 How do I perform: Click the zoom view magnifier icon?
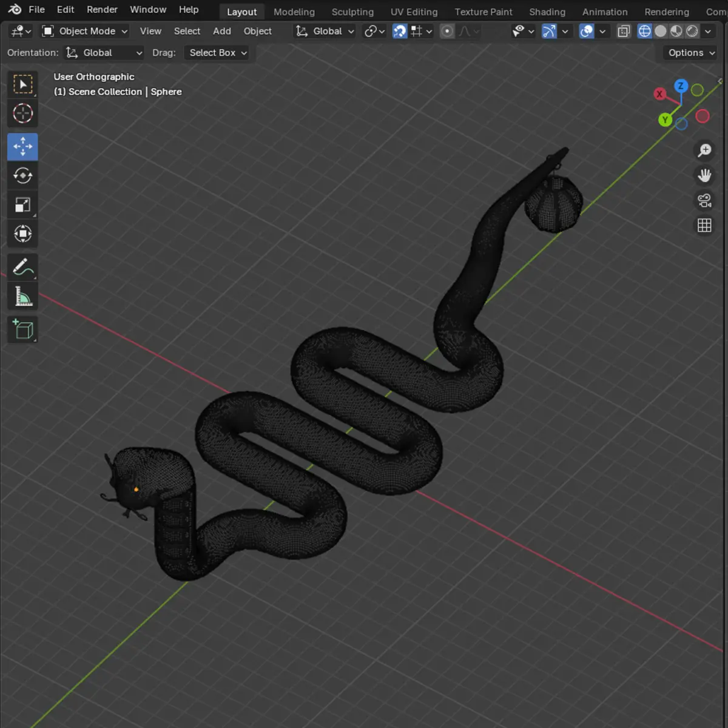point(704,150)
